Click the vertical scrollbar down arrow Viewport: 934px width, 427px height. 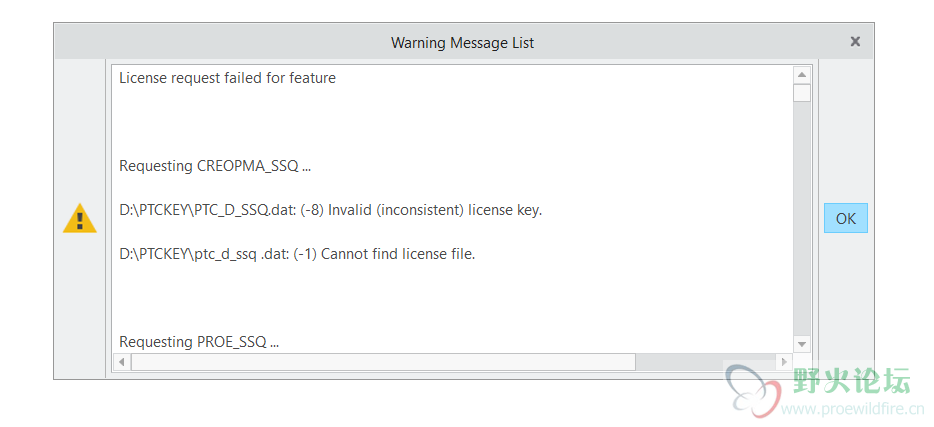(802, 344)
